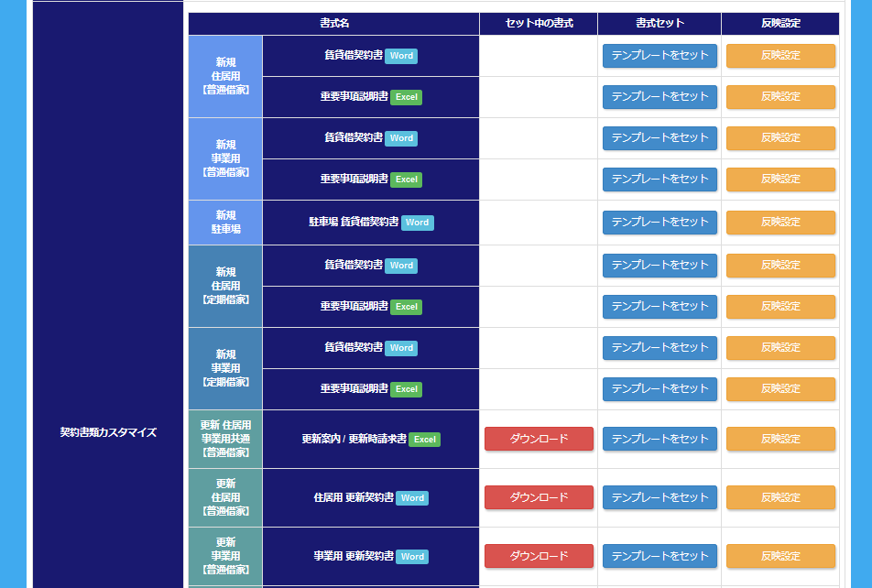Select the 契約書類カスタマイズ sidebar section
Viewport: 872px width, 588px height.
tap(108, 432)
